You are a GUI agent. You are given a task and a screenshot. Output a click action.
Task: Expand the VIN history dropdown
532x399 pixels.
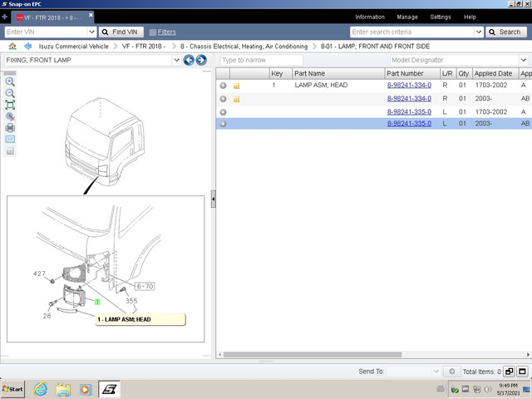tap(91, 32)
